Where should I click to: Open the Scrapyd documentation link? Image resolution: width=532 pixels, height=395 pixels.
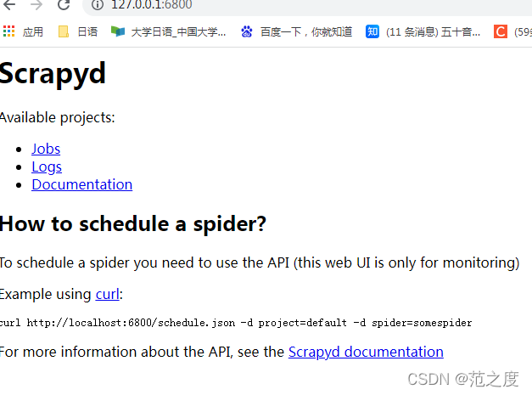coord(366,352)
